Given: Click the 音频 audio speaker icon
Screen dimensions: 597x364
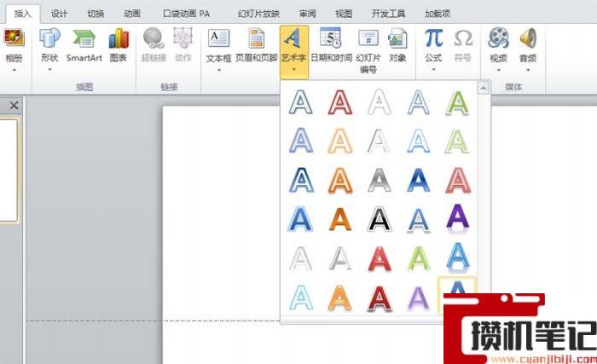Looking at the screenshot, I should [x=528, y=38].
